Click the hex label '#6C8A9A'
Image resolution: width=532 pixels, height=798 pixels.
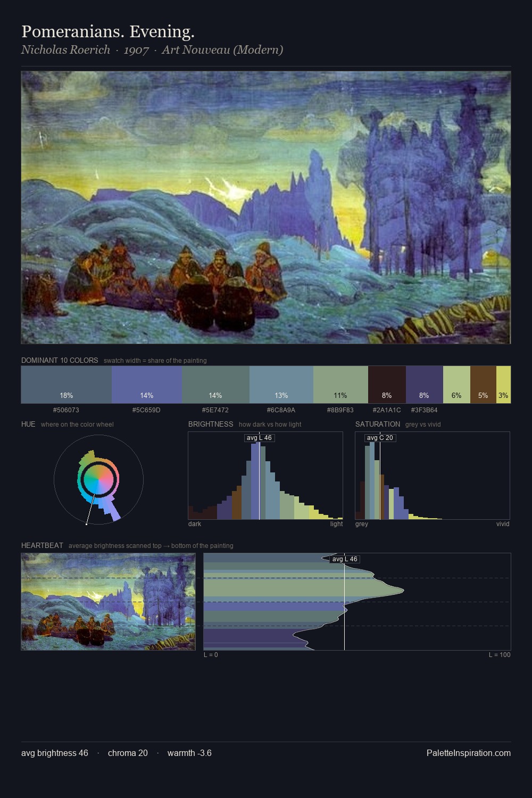(281, 410)
